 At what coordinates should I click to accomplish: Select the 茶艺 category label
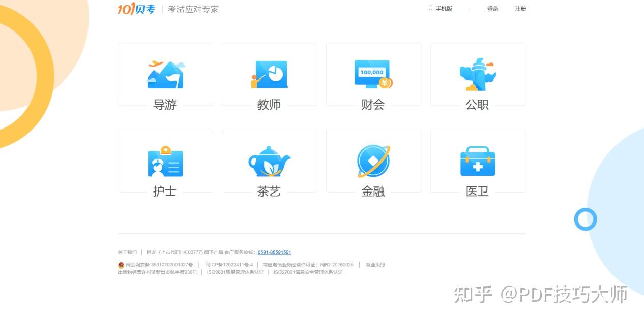[x=269, y=191]
